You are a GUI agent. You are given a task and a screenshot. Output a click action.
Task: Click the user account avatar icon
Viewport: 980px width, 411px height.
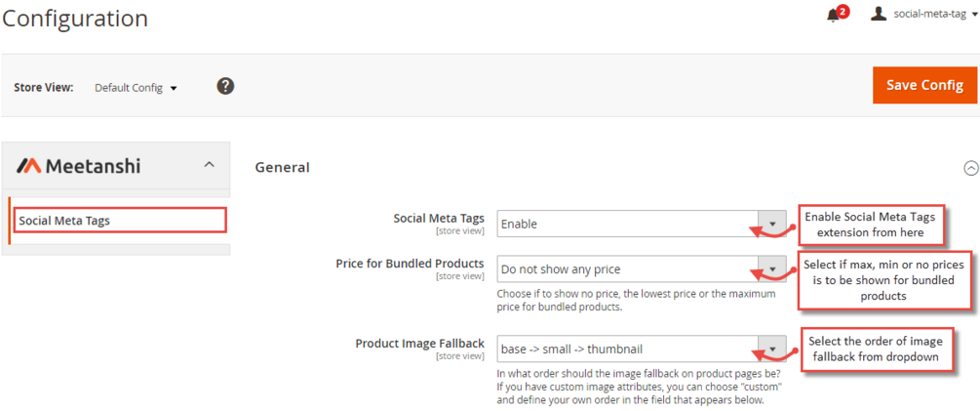(878, 14)
